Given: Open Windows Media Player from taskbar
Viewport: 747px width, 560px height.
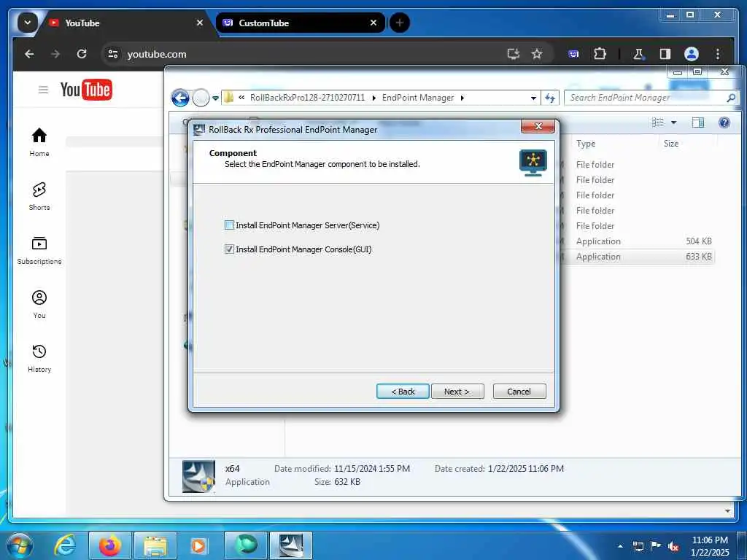Looking at the screenshot, I should [198, 545].
